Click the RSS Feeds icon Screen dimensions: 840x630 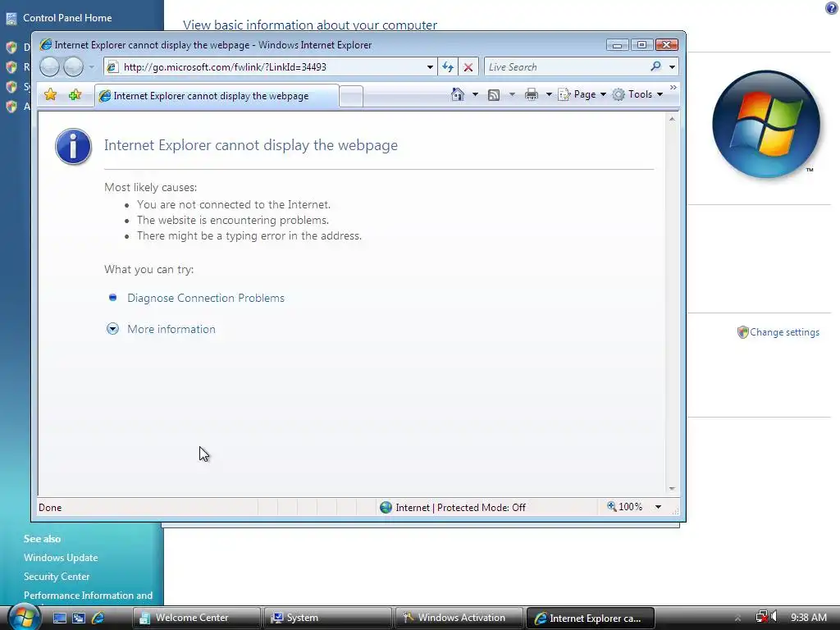tap(494, 95)
